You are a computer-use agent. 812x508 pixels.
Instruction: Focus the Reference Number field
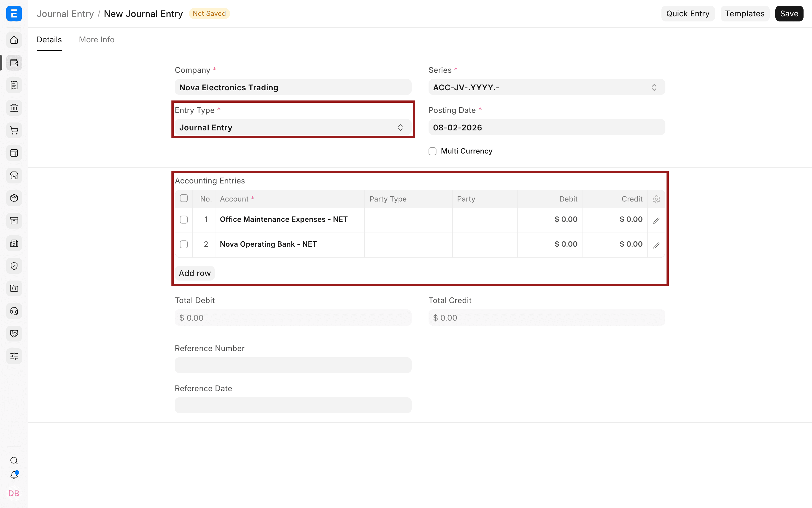coord(293,365)
